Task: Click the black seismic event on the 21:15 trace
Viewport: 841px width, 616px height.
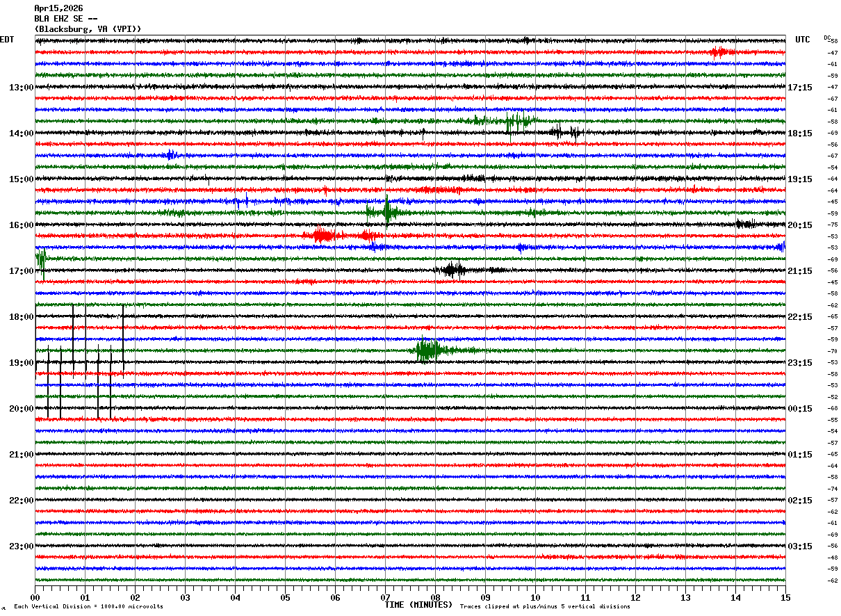Action: click(x=452, y=270)
